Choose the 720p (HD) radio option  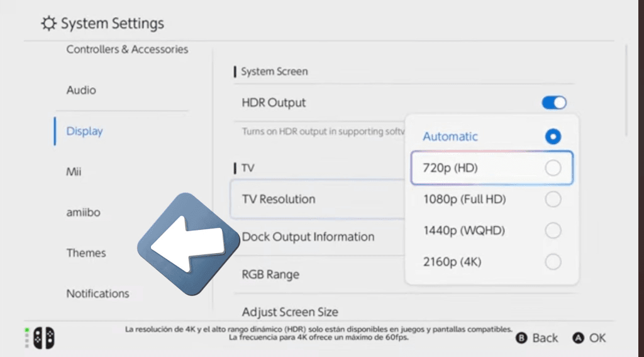[553, 168]
